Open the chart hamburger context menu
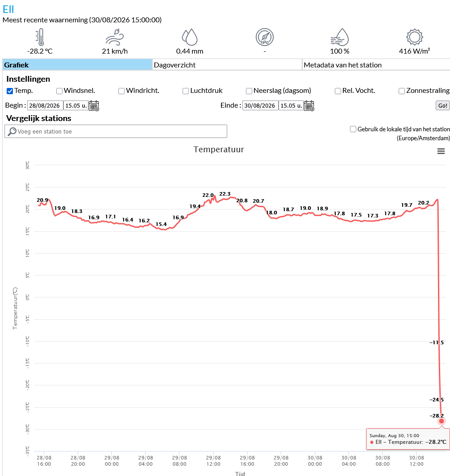The image size is (450, 476). 441,151
